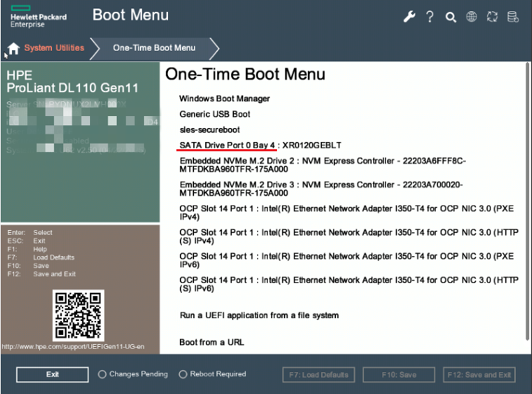Screen dimensions: 532x394
Task: Click F10: Save button
Action: pyautogui.click(x=399, y=375)
